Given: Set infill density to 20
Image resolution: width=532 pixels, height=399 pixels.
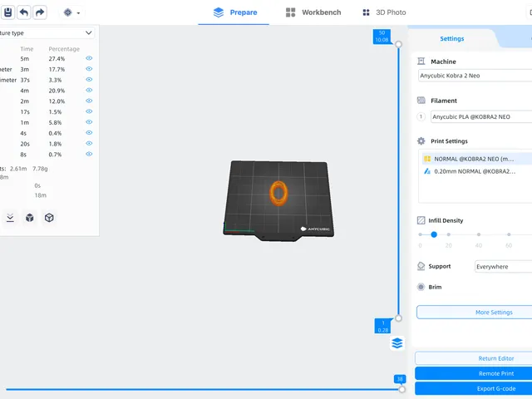Looking at the screenshot, I should [449, 234].
